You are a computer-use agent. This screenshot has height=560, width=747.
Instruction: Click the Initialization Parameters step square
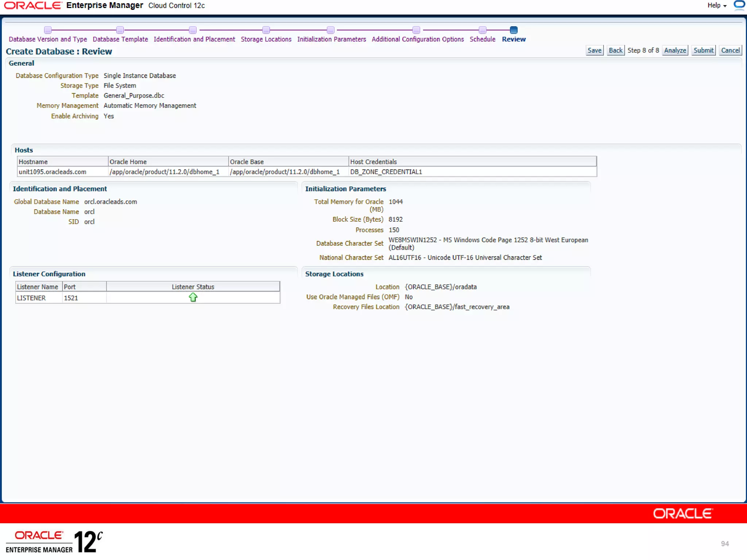click(331, 30)
